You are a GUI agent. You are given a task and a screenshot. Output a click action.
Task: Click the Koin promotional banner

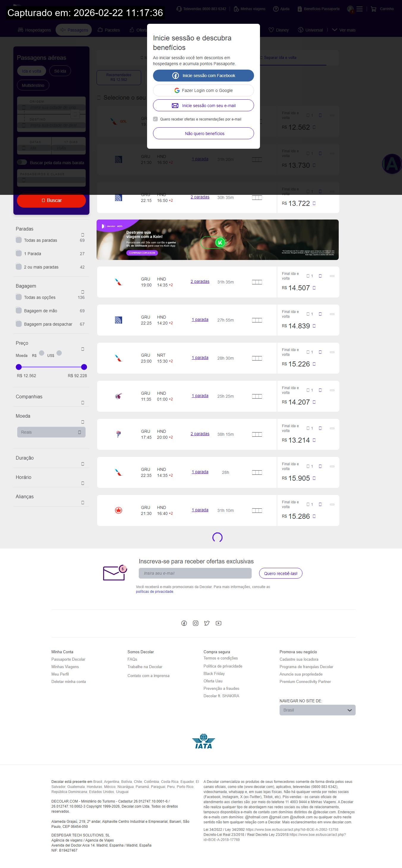pos(217,239)
